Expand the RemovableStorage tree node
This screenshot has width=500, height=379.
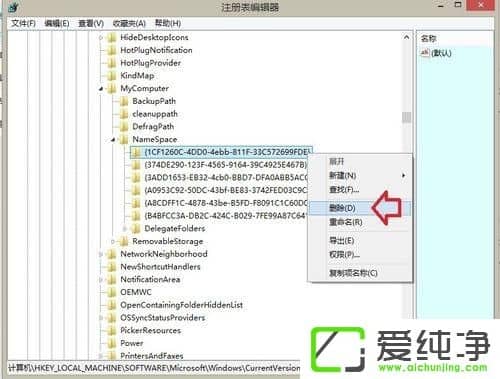[x=113, y=241]
